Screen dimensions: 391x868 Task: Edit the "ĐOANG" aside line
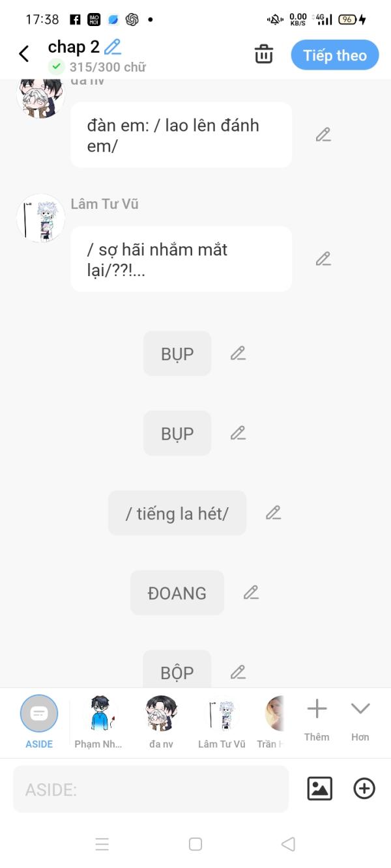(x=251, y=593)
